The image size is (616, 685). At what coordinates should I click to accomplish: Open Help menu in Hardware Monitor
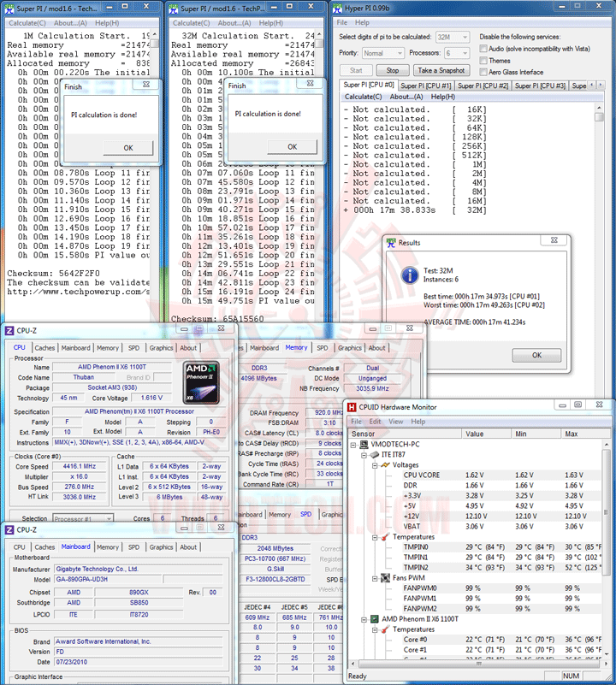[418, 422]
